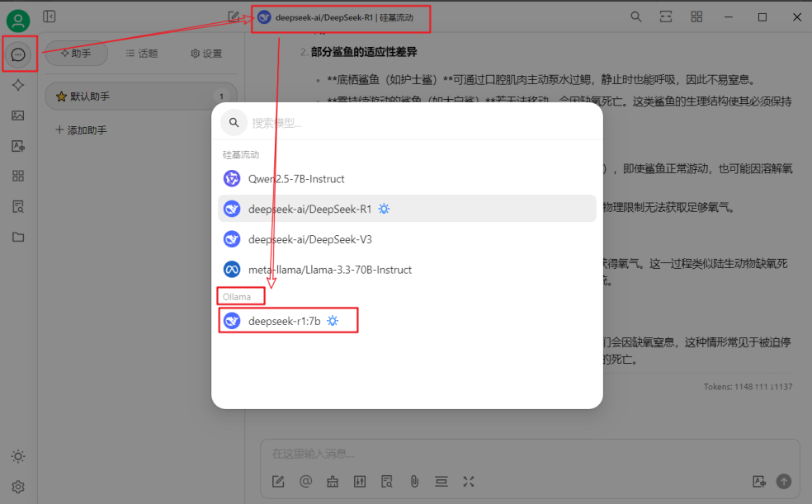Image resolution: width=812 pixels, height=504 pixels.
Task: Click translate icon near send button
Action: point(759,482)
